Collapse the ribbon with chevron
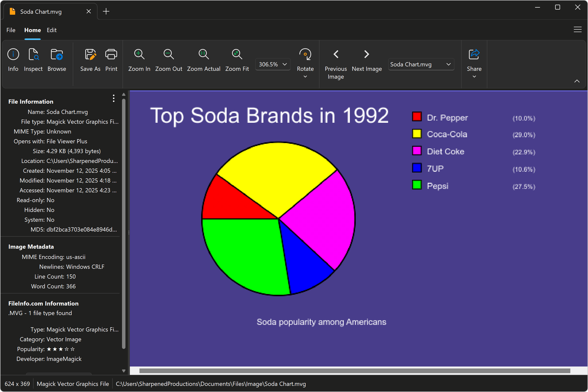The width and height of the screenshot is (588, 392). 577,81
